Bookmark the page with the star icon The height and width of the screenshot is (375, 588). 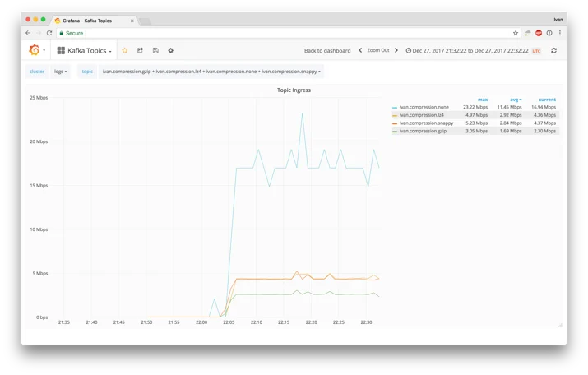click(516, 33)
